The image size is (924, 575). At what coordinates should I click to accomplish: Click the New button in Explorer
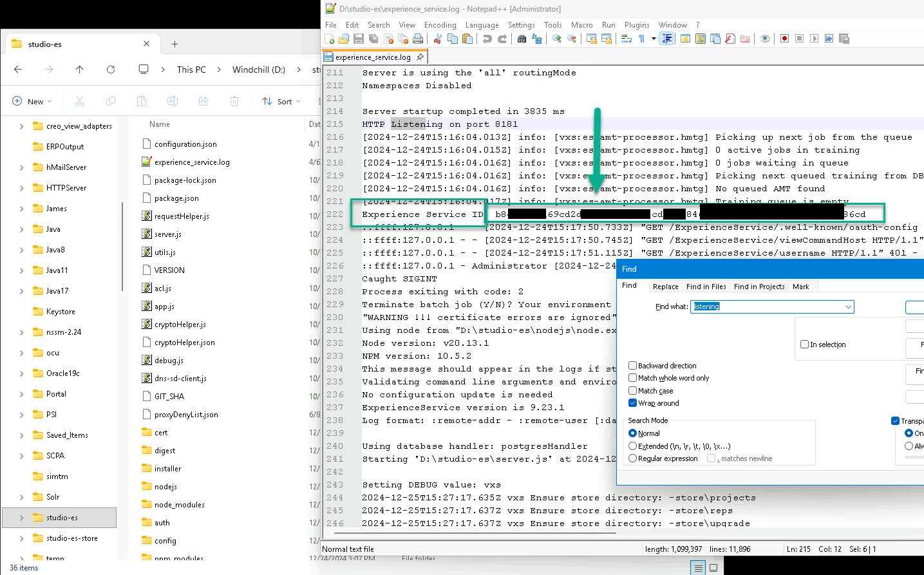pyautogui.click(x=32, y=101)
